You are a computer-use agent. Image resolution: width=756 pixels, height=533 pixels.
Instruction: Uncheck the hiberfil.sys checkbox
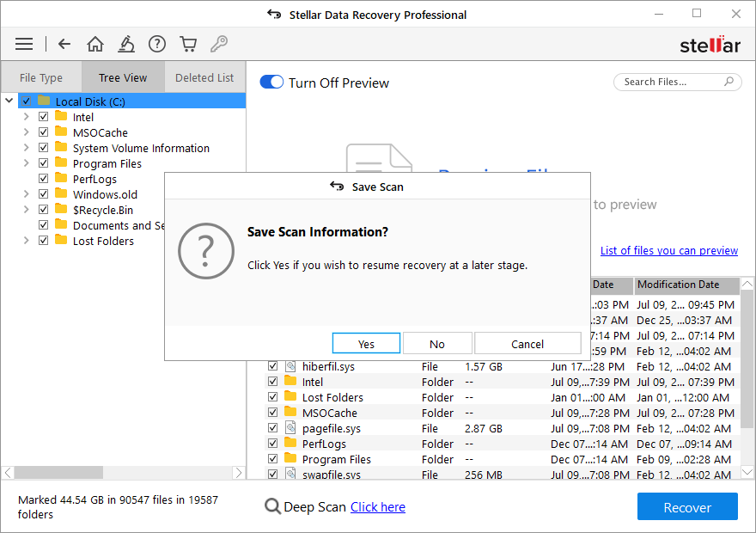[273, 366]
